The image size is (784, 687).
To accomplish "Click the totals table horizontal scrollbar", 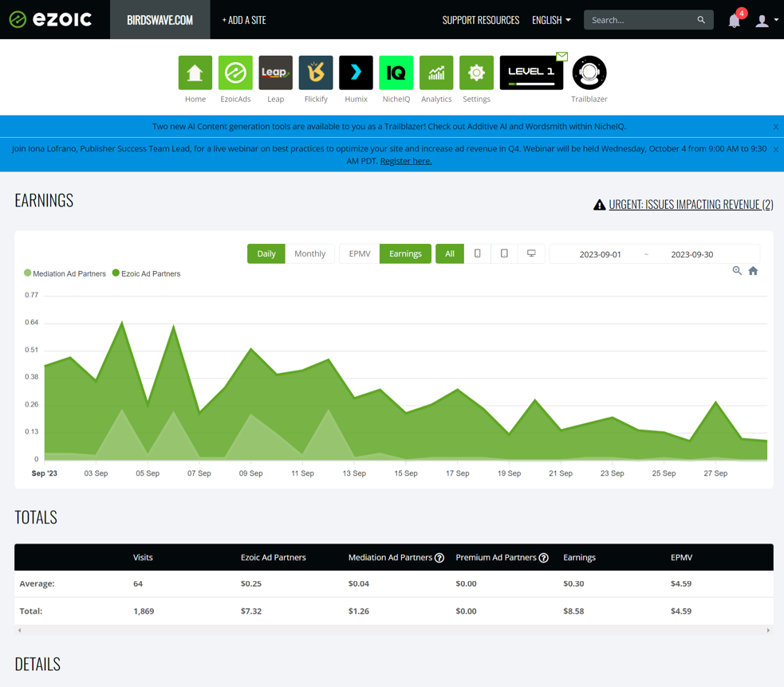I will click(x=394, y=630).
